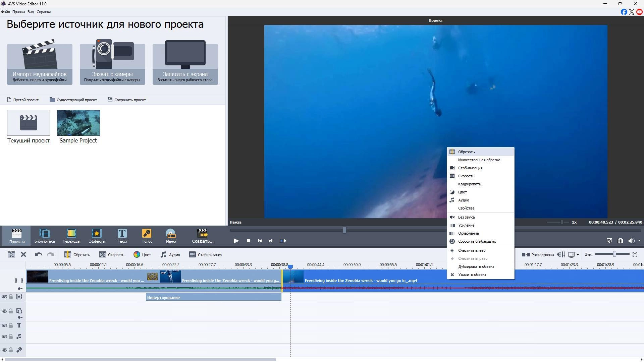Click Обрезать trim in timeline toolbar
The height and width of the screenshot is (362, 644).
(x=77, y=255)
